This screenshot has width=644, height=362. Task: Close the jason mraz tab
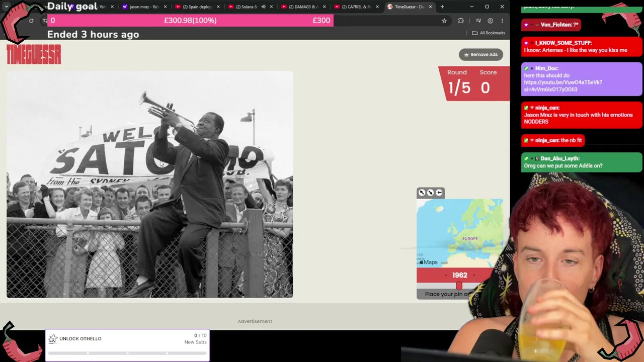pos(165,7)
